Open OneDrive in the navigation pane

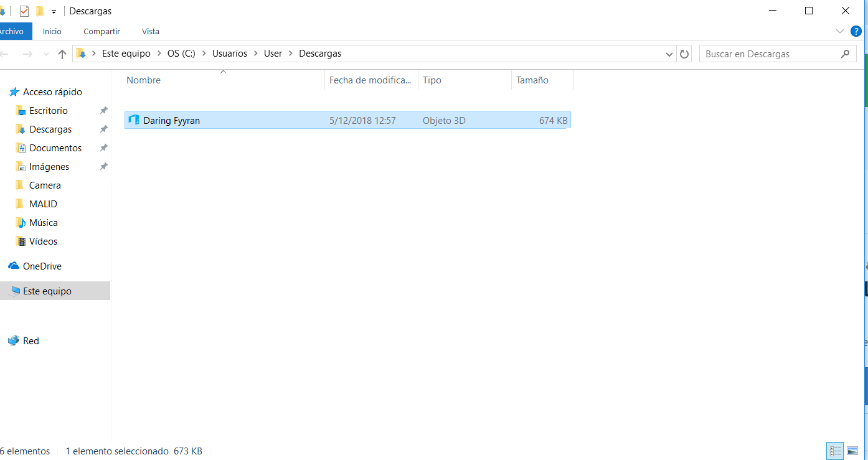tap(42, 266)
